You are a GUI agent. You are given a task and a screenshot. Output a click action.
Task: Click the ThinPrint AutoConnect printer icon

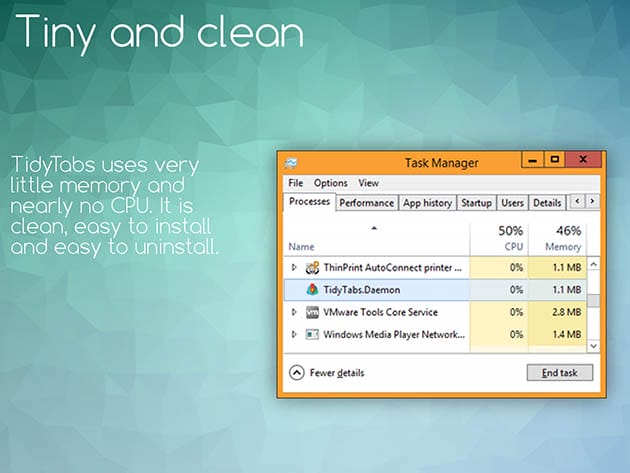pyautogui.click(x=312, y=267)
